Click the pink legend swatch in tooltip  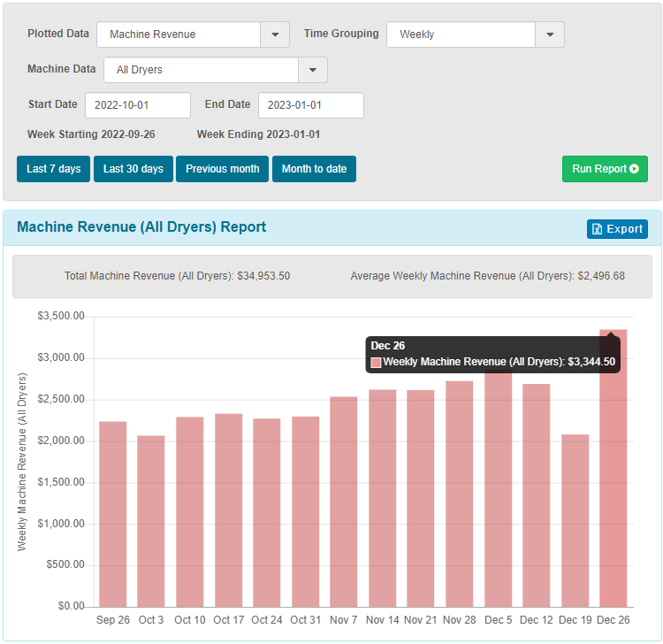click(x=376, y=363)
